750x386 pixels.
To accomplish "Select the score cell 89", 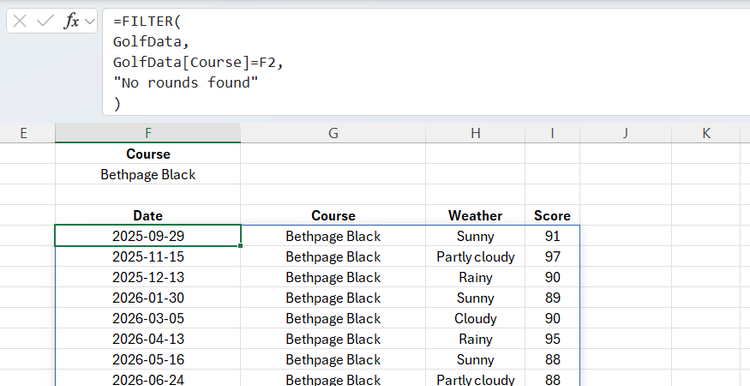I will point(552,298).
